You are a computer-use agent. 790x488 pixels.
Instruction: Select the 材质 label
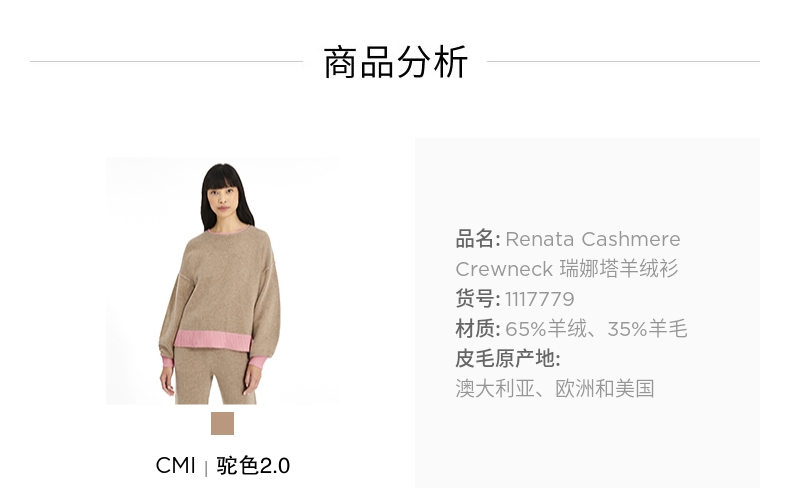tap(475, 329)
